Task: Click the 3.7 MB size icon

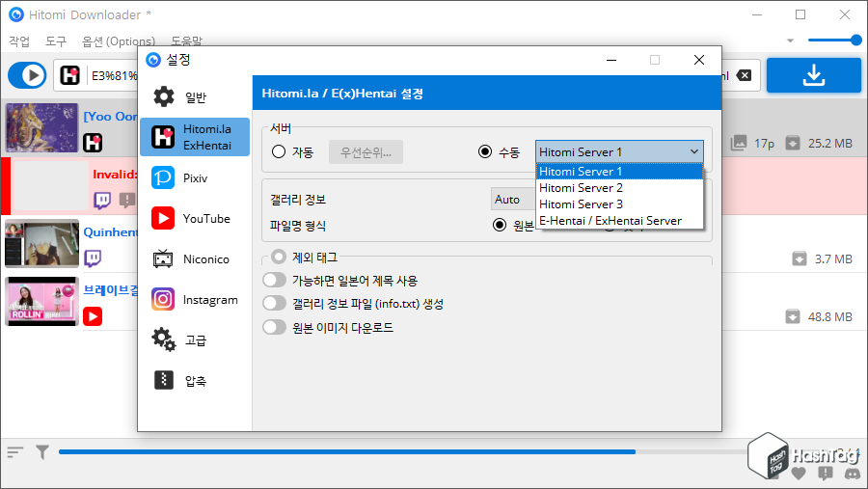Action: click(x=800, y=258)
